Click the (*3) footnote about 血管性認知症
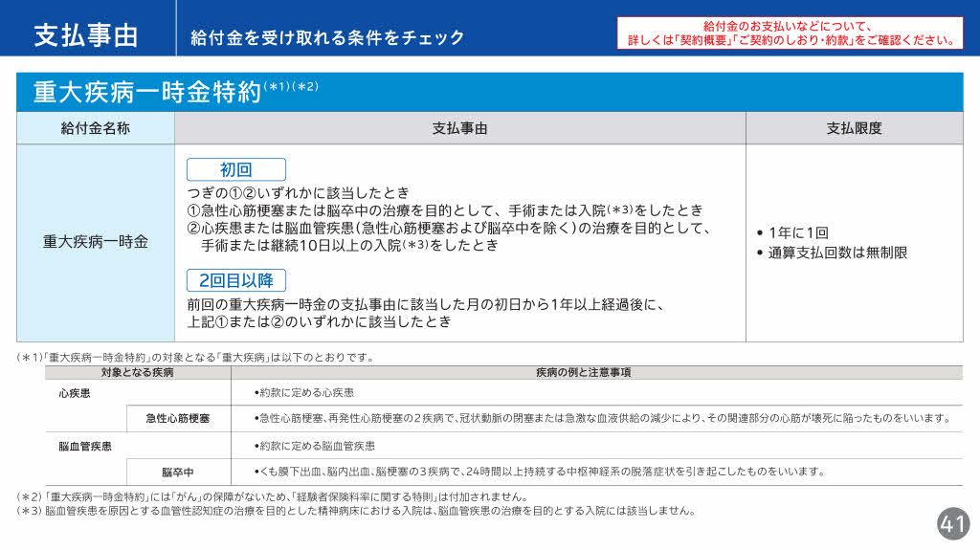Screen dimensions: 980x550 [x=355, y=511]
